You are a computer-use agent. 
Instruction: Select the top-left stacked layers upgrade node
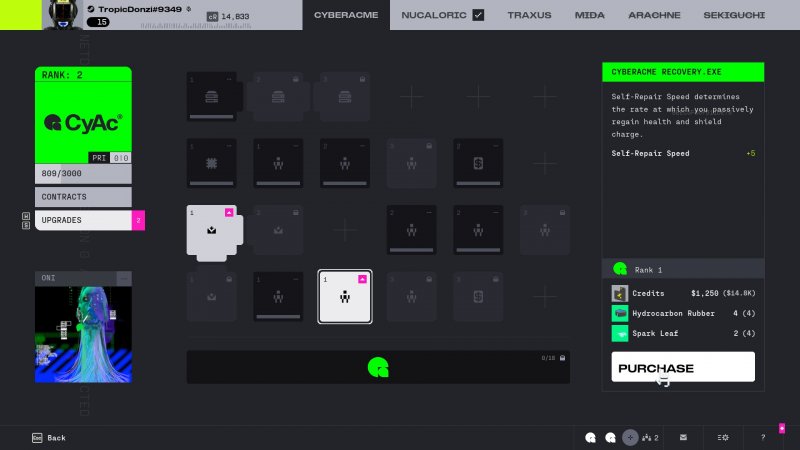212,96
